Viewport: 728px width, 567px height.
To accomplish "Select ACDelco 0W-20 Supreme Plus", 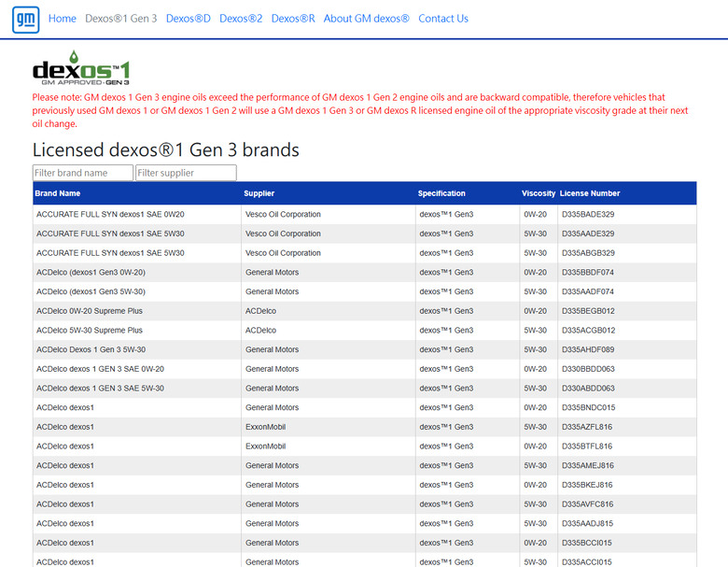I will pyautogui.click(x=90, y=311).
